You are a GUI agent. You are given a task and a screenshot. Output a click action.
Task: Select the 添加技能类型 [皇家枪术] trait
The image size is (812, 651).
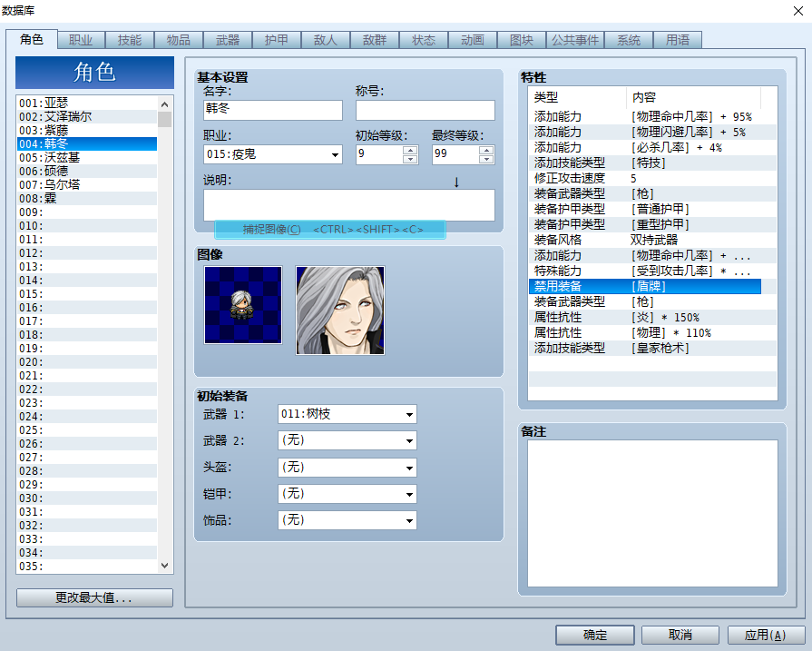(x=652, y=348)
